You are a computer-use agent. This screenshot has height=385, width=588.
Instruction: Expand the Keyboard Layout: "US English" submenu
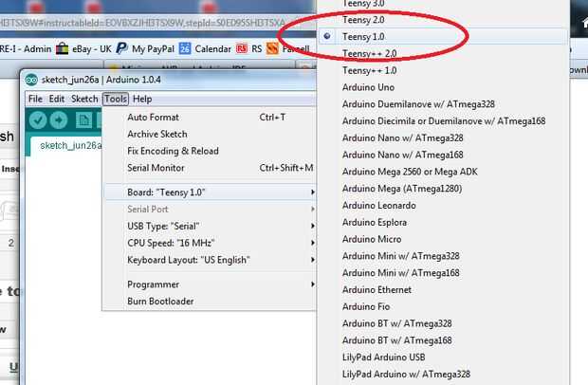coord(210,260)
